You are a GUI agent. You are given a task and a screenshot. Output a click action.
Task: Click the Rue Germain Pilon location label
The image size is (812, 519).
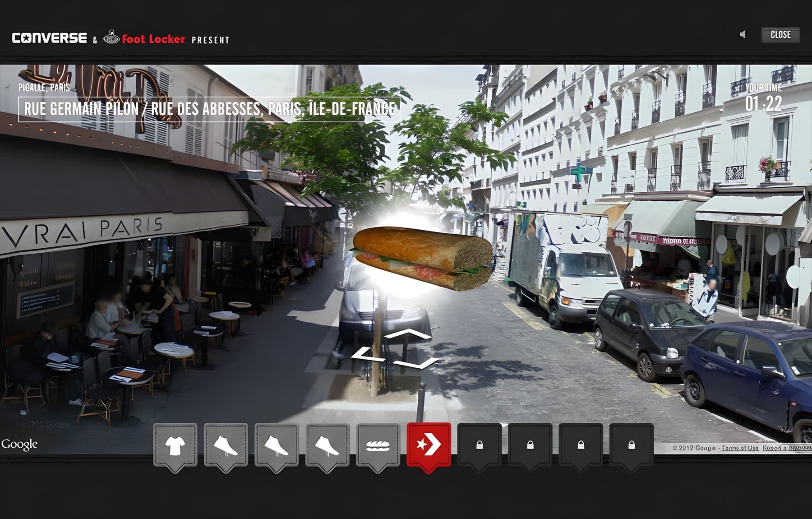[209, 109]
